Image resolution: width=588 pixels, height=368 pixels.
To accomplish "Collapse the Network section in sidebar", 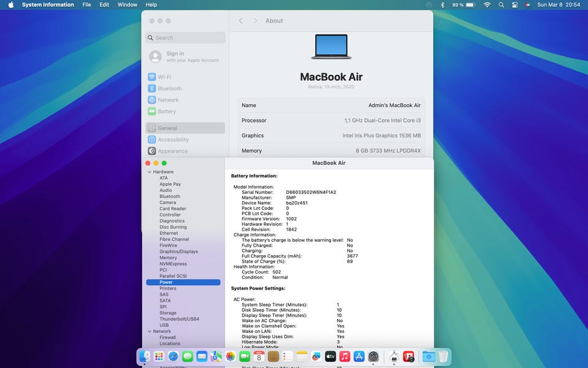I will coord(149,332).
